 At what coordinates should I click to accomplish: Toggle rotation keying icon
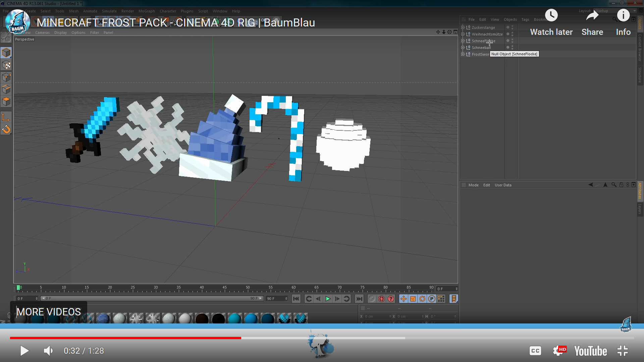tap(422, 299)
